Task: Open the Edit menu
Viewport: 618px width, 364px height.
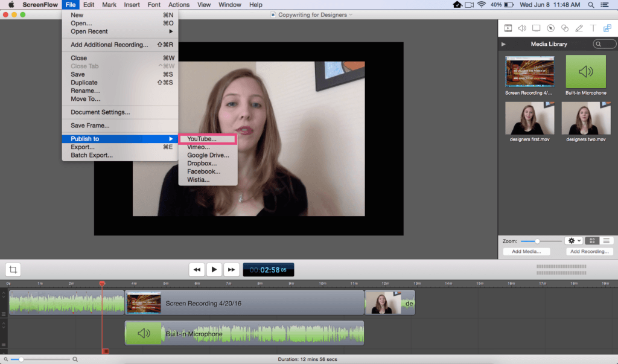Action: (x=88, y=5)
